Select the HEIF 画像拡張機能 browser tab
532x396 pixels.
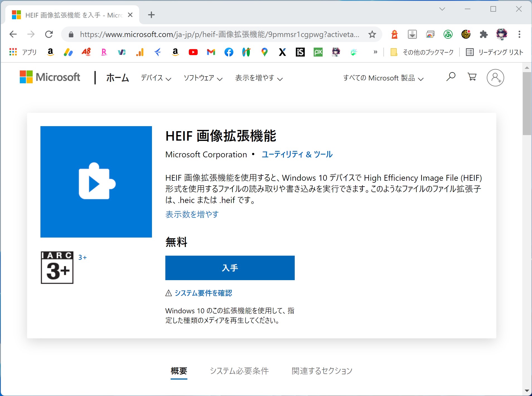(x=72, y=15)
